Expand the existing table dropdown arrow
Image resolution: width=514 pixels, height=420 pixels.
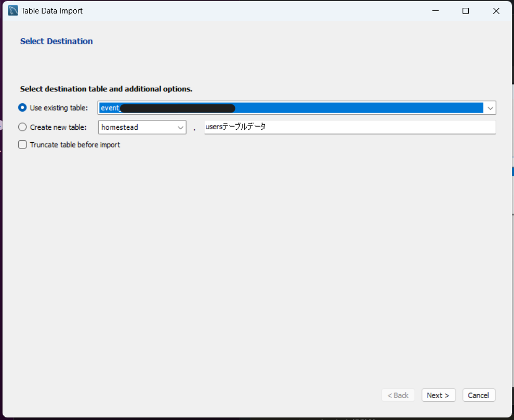pyautogui.click(x=490, y=108)
